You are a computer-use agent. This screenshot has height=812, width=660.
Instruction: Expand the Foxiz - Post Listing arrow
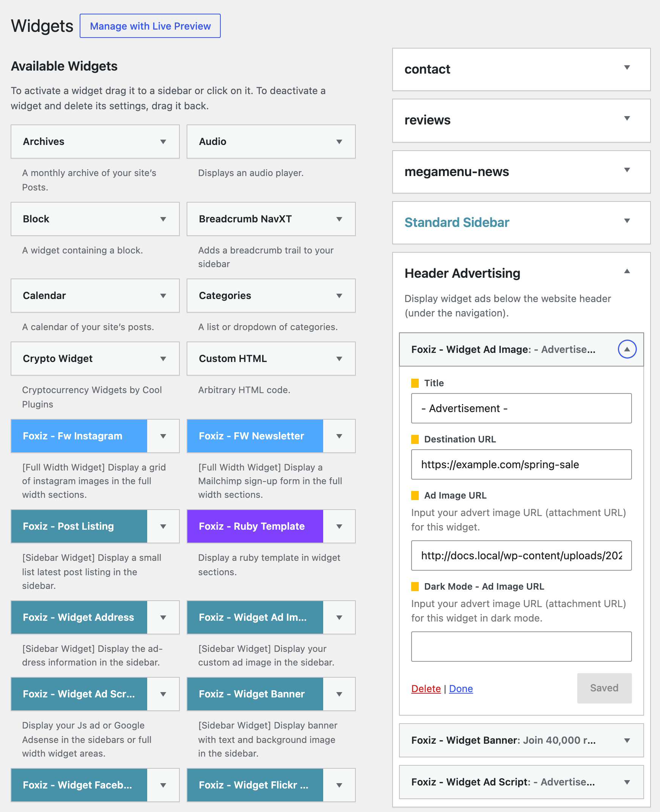(x=163, y=526)
